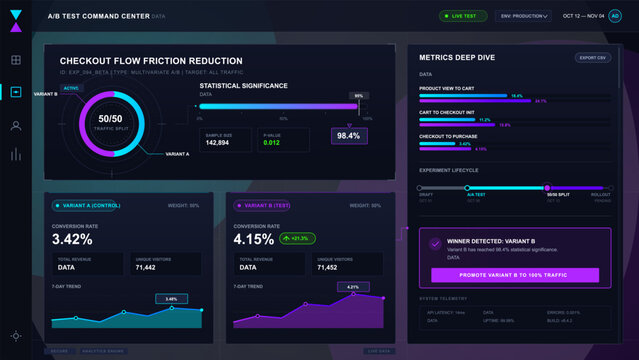Click the +21.3% uplift badge

pyautogui.click(x=297, y=238)
